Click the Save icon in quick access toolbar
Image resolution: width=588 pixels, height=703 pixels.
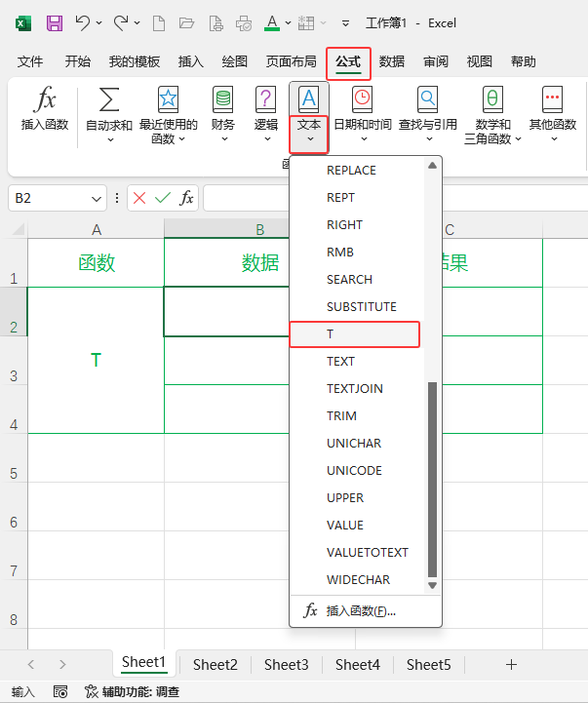point(55,22)
